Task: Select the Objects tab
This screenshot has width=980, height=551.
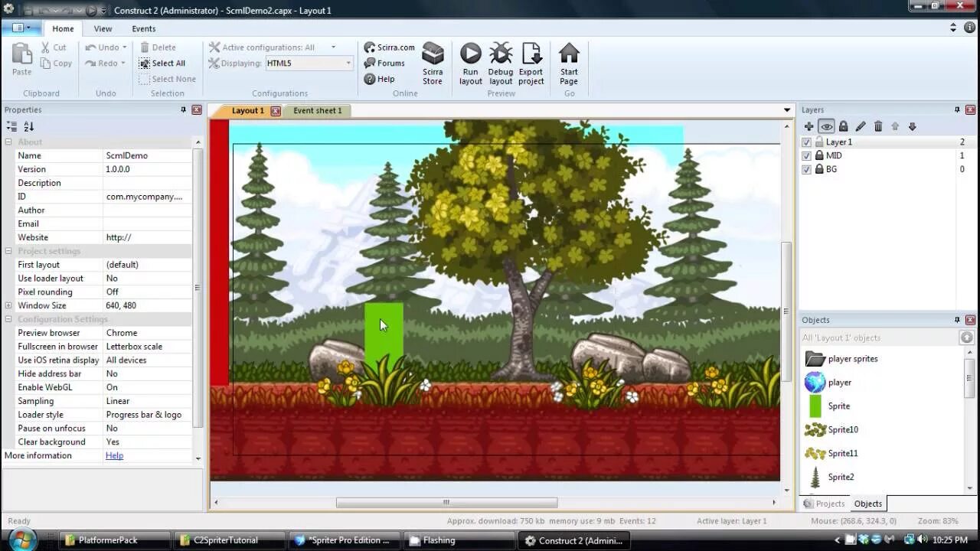Action: coord(867,504)
